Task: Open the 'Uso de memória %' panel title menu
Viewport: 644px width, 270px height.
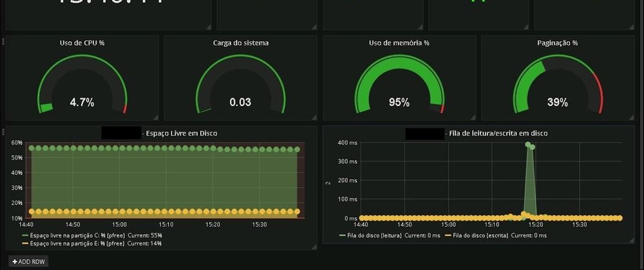Action: (399, 43)
